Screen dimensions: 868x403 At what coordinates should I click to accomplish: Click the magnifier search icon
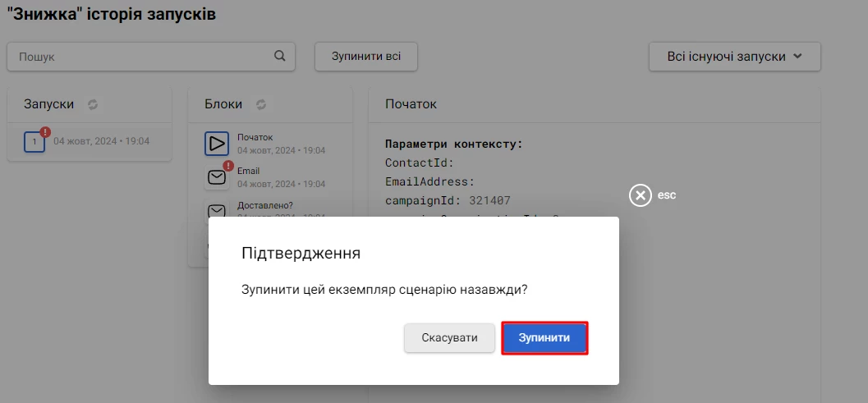pos(280,56)
